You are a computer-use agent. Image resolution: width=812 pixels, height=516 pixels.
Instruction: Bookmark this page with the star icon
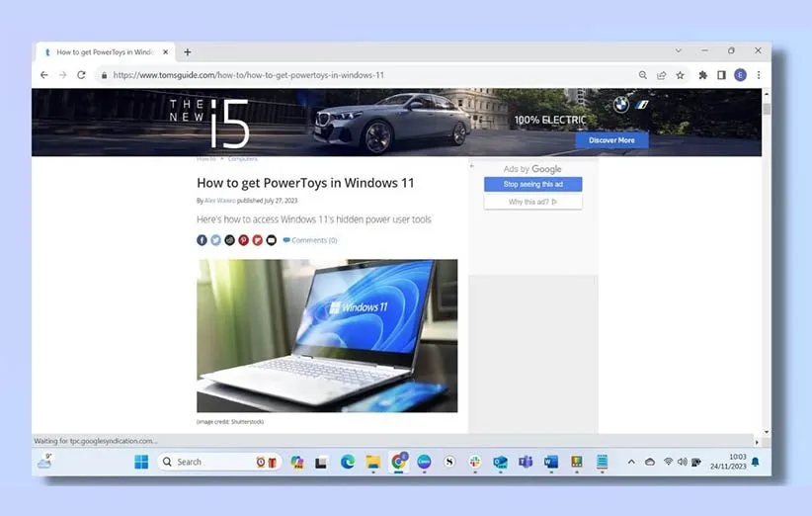[680, 75]
